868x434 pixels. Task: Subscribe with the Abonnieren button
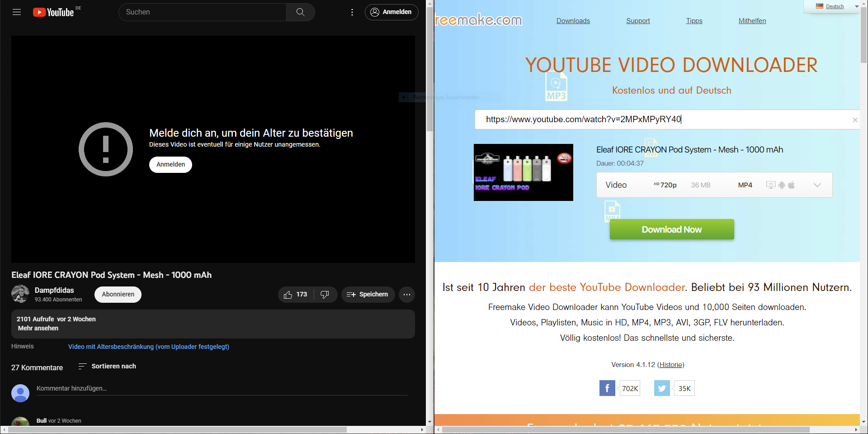click(x=118, y=295)
